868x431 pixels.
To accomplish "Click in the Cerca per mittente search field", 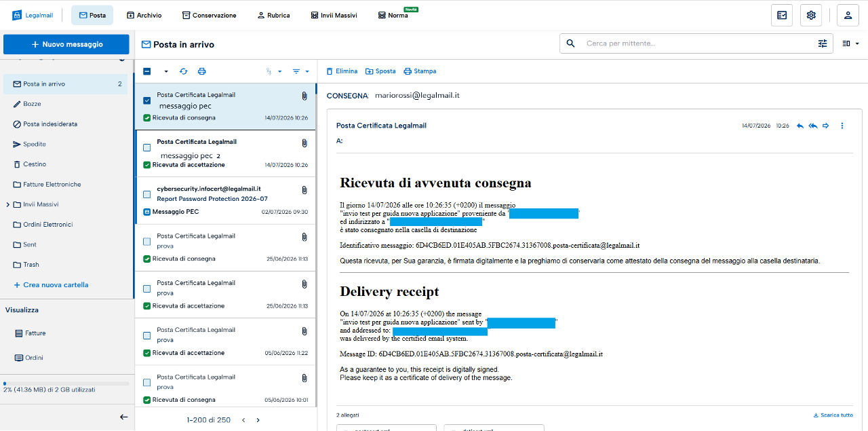I will pos(696,43).
